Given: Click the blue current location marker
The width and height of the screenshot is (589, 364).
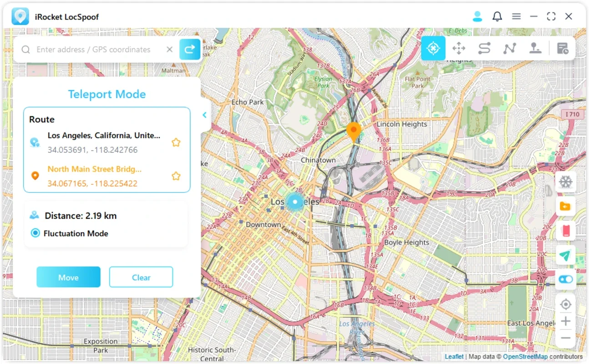Looking at the screenshot, I should (x=295, y=201).
